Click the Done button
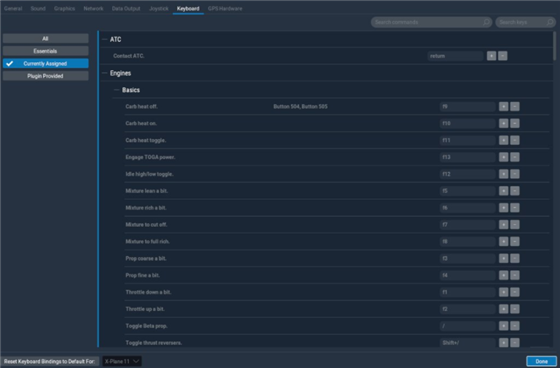 click(541, 361)
